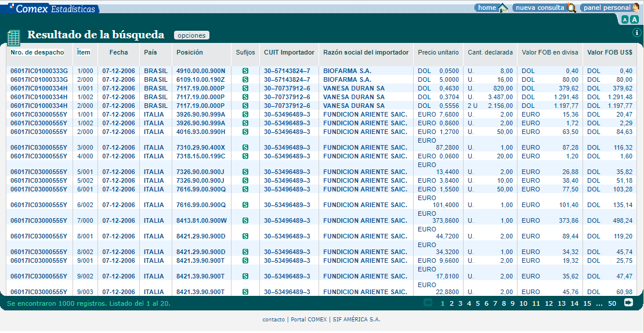This screenshot has height=333, width=644.
Task: Click the spreadsheet icon beside Resultado title
Action: coord(13,38)
